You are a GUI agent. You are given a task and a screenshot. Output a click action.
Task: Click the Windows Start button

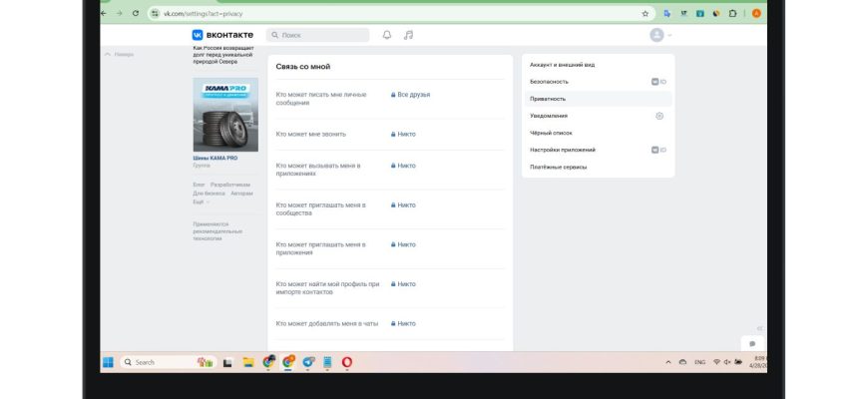click(108, 362)
